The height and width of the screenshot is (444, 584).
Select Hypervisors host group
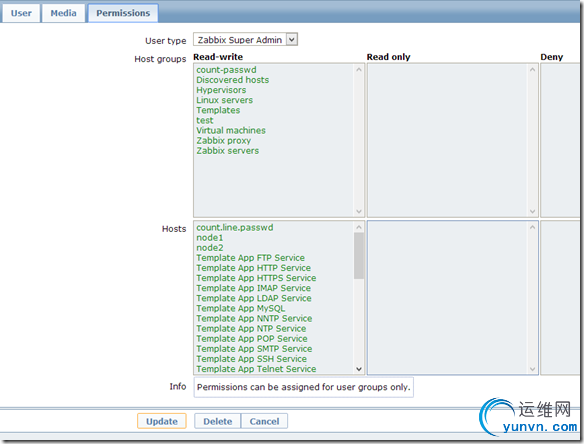tap(221, 90)
